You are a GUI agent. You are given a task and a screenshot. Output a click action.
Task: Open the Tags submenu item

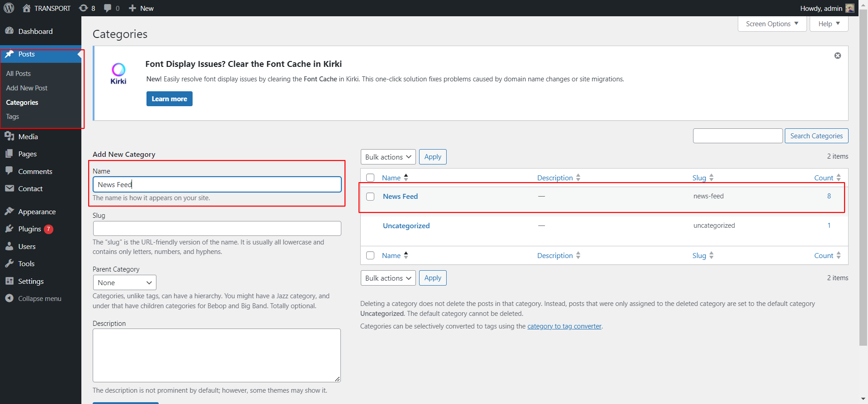click(x=13, y=117)
